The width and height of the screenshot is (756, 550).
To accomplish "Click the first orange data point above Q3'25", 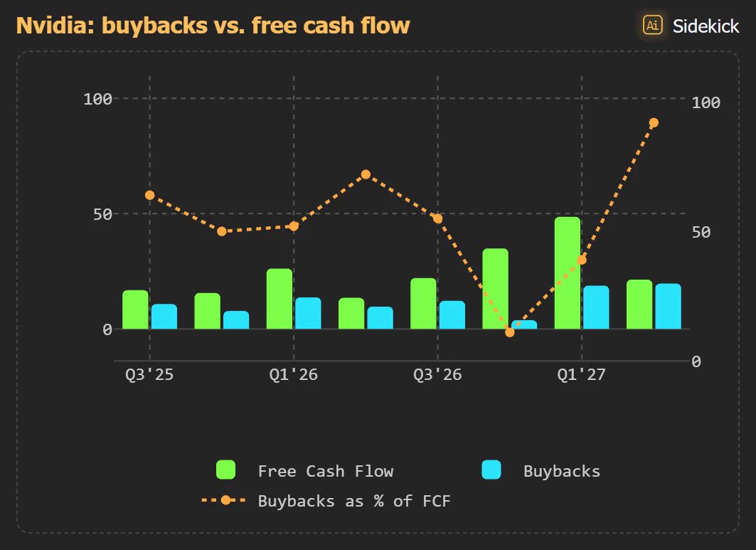I will (x=149, y=196).
